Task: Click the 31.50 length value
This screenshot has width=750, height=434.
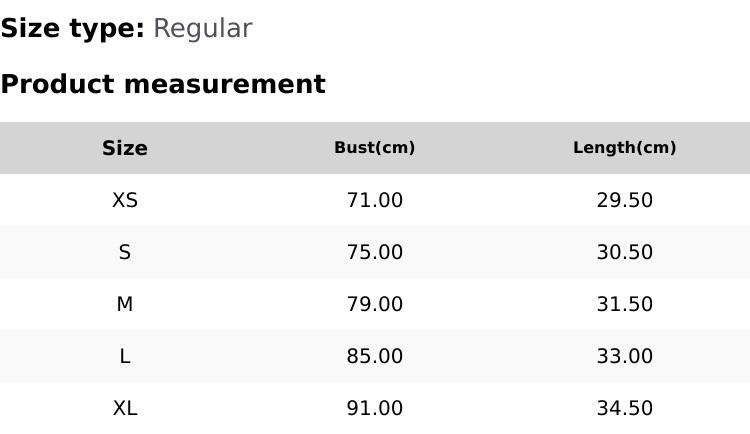Action: (x=624, y=304)
